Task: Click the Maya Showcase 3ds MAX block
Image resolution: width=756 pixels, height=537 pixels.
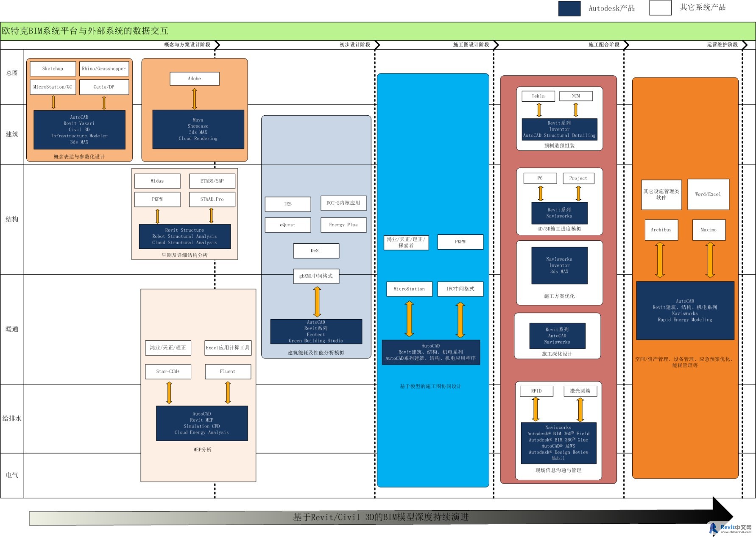Action: (198, 129)
